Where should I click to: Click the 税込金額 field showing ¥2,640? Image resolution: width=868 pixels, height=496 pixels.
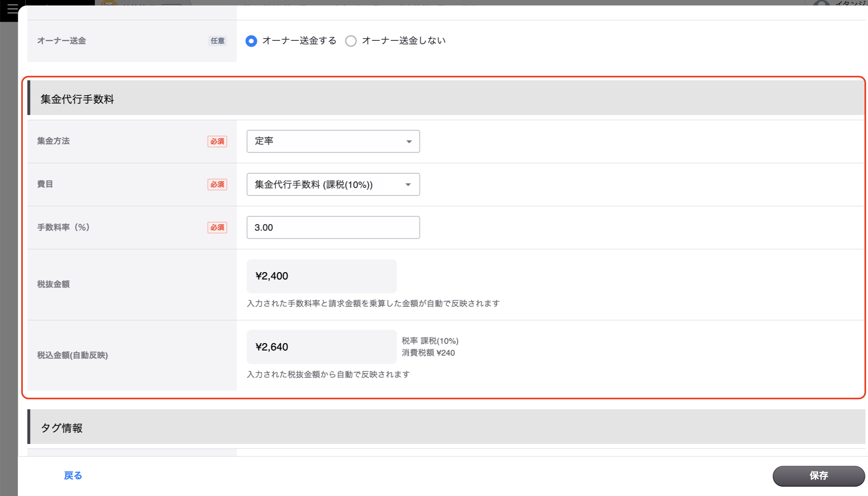point(321,347)
